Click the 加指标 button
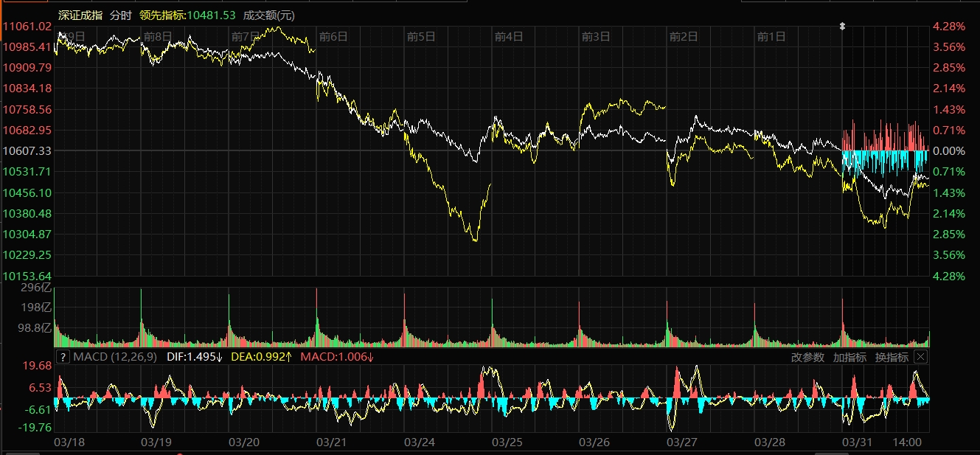Image resolution: width=980 pixels, height=455 pixels. coord(849,358)
